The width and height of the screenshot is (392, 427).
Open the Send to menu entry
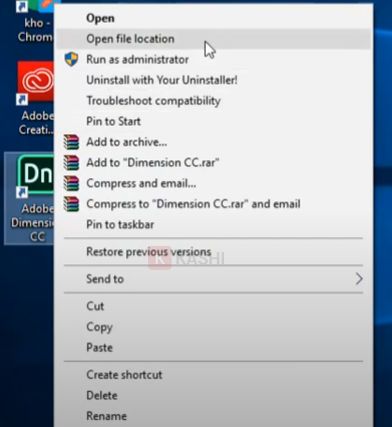tap(213, 279)
